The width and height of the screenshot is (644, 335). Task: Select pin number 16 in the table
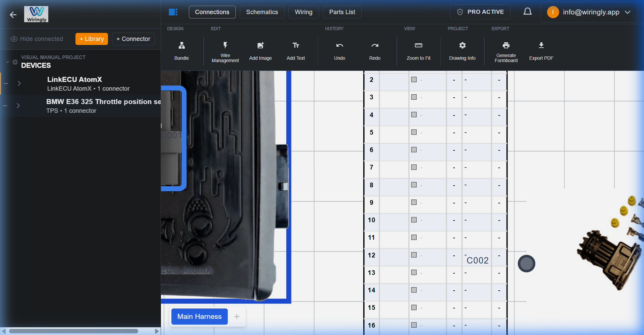point(371,325)
